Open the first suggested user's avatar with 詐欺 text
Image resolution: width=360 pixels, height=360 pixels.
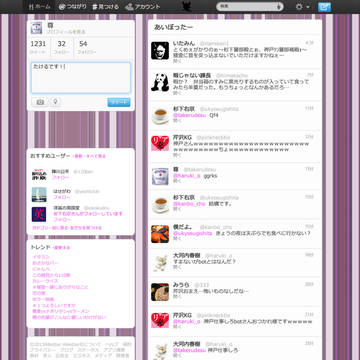(39, 174)
